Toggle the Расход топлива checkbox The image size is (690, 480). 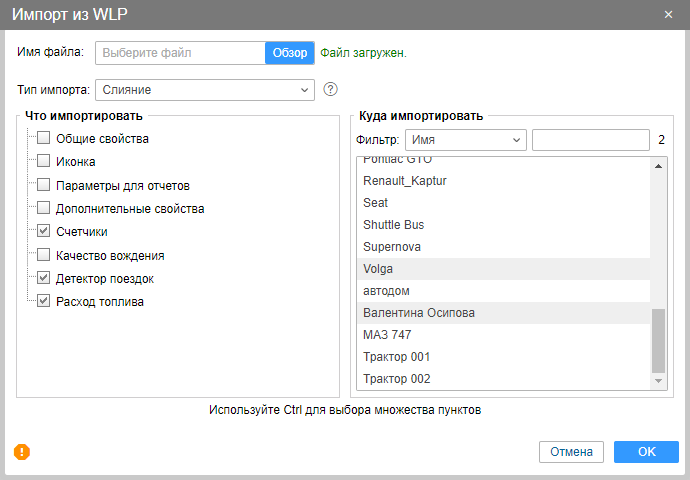click(x=43, y=301)
